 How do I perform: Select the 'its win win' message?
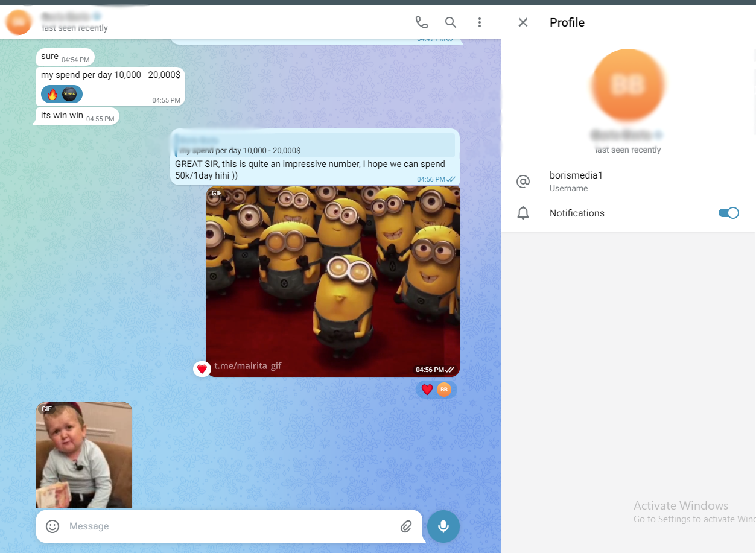78,116
